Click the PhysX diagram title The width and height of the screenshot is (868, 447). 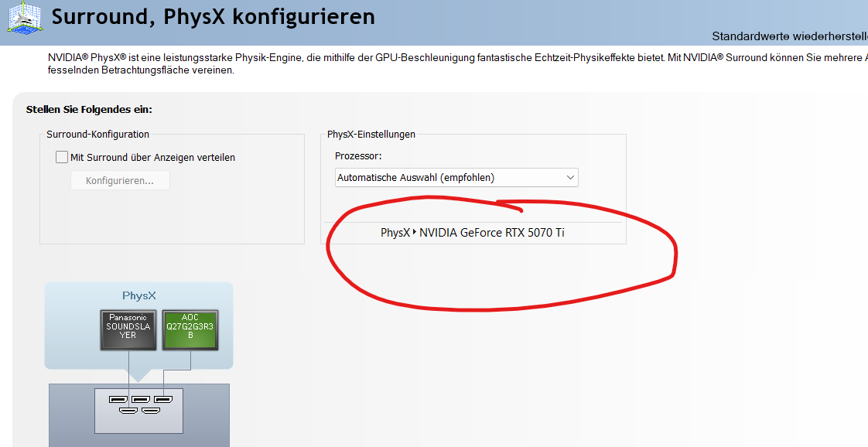pyautogui.click(x=139, y=295)
